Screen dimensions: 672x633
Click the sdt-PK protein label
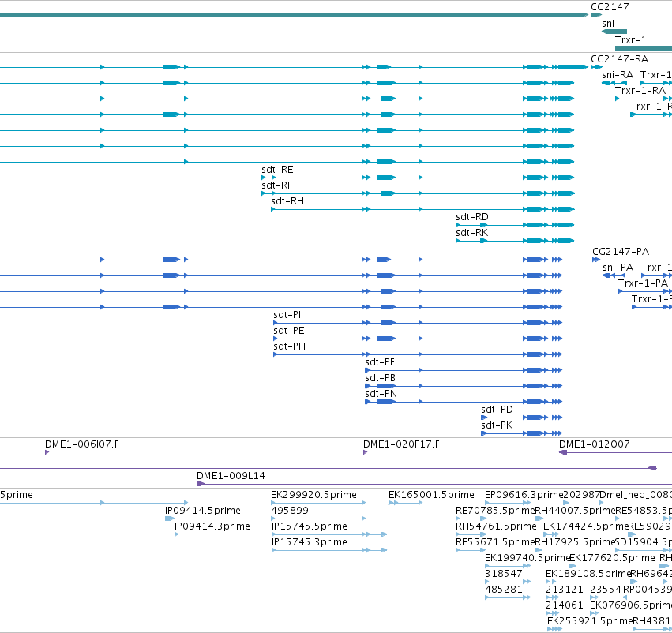point(496,425)
